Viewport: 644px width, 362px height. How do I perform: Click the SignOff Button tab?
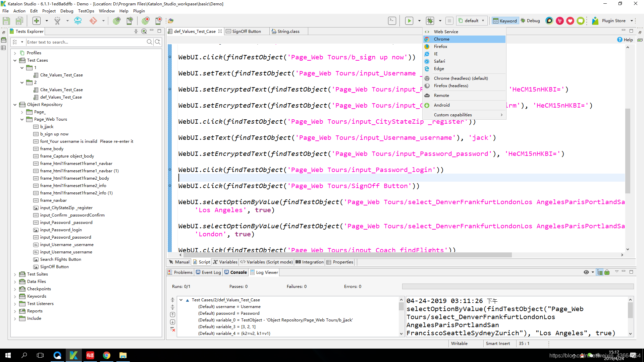(246, 31)
